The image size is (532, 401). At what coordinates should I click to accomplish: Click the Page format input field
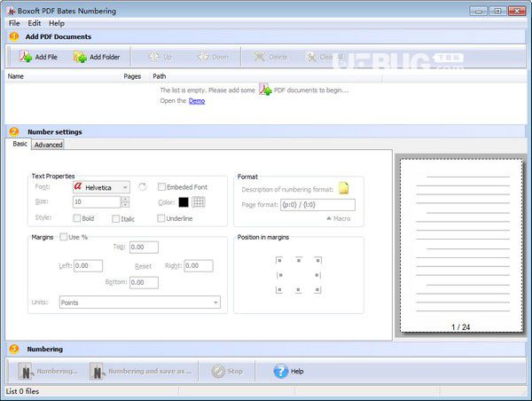(317, 205)
